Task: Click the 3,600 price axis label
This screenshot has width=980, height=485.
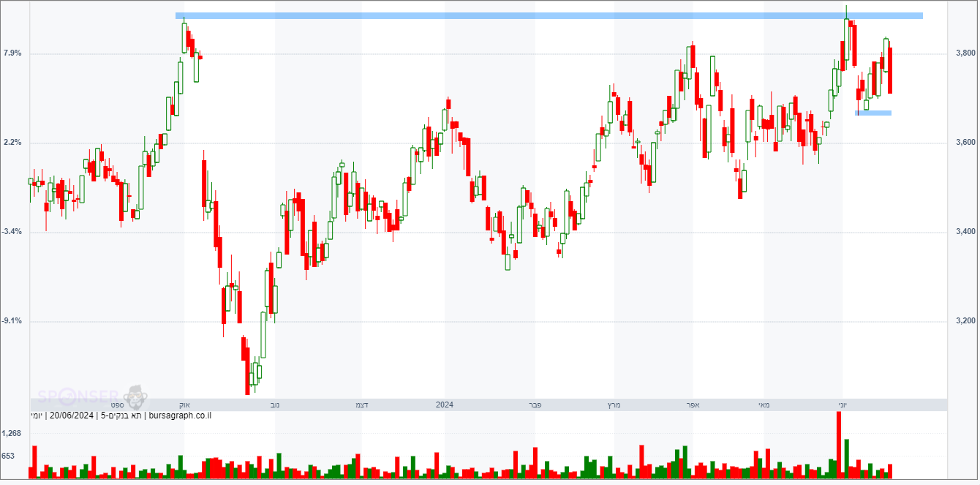Action: (x=965, y=143)
